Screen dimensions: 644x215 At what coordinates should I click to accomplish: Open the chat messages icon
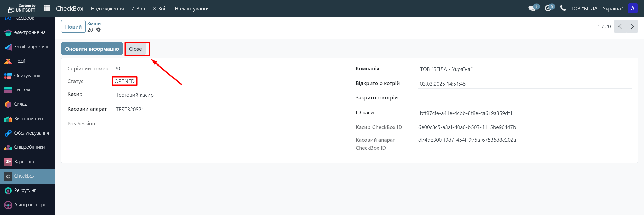click(532, 8)
